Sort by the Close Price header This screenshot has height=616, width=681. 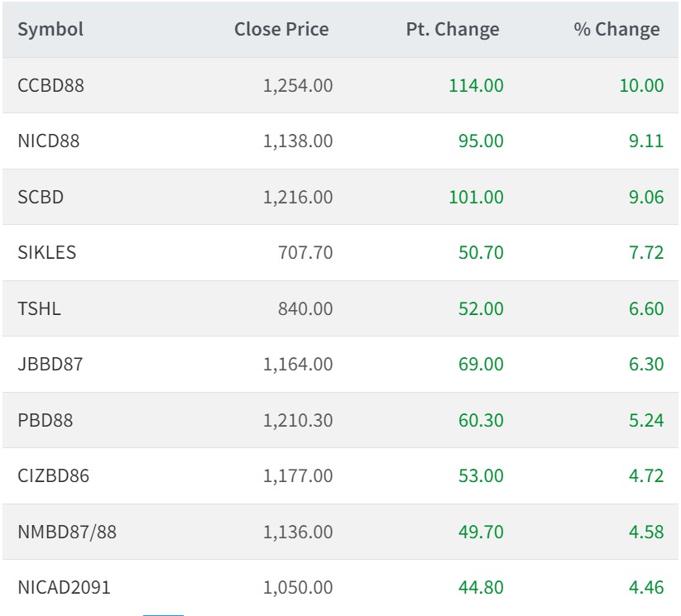281,30
